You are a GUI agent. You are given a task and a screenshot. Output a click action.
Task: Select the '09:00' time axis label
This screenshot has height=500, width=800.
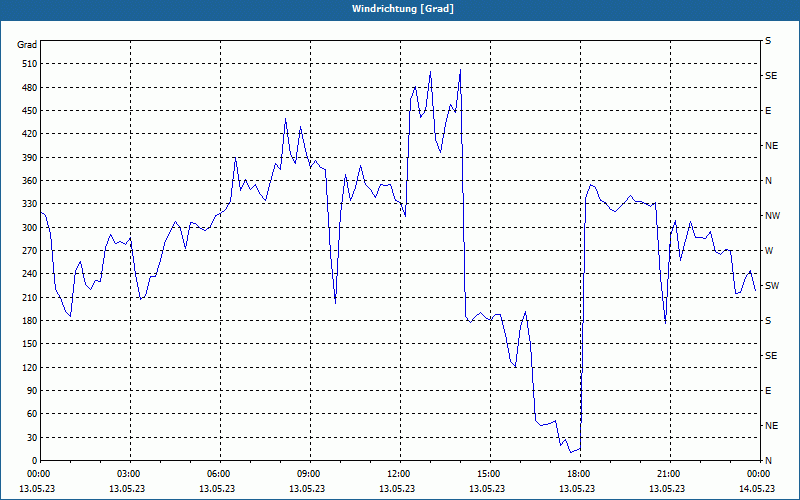click(310, 473)
